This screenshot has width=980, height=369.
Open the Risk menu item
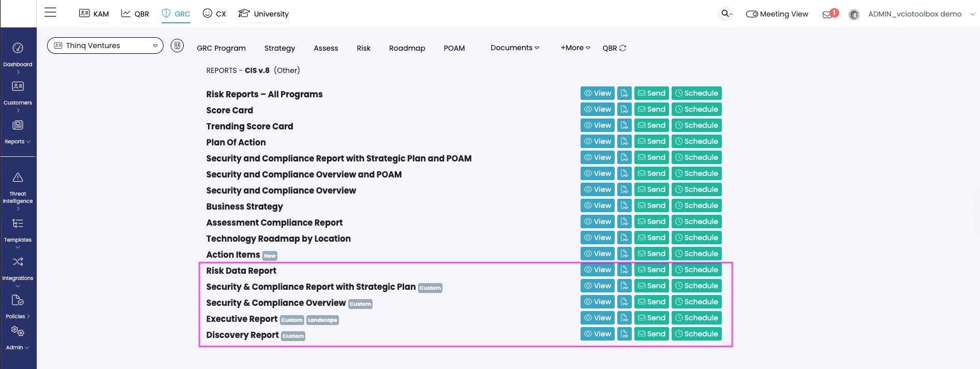pos(364,48)
